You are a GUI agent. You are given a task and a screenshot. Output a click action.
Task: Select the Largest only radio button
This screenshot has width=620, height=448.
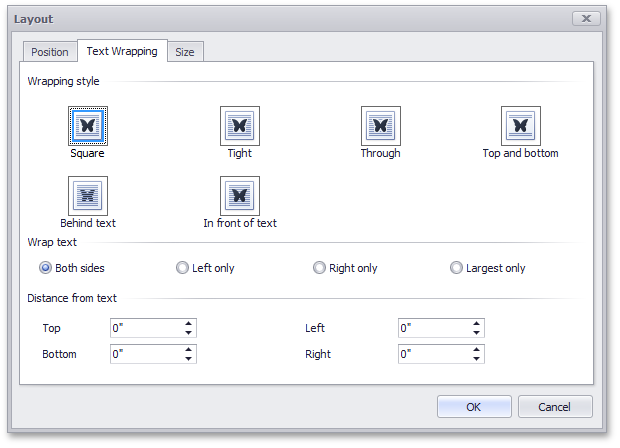pyautogui.click(x=456, y=268)
